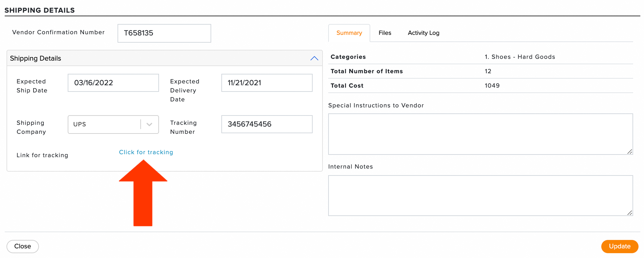Screen dimensions: 644x258
Task: Click the 'Tracking Number' label
Action: (183, 127)
